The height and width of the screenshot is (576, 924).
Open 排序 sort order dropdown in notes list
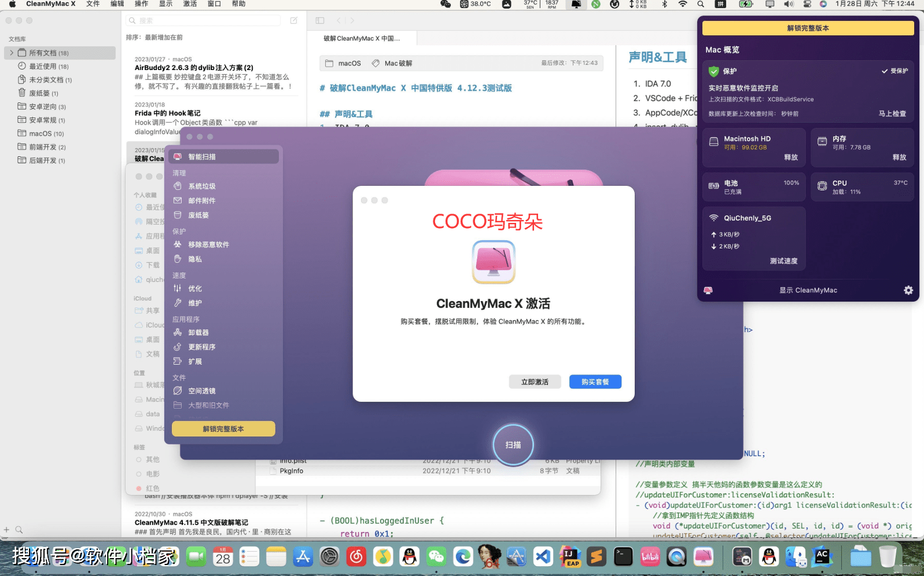click(154, 38)
